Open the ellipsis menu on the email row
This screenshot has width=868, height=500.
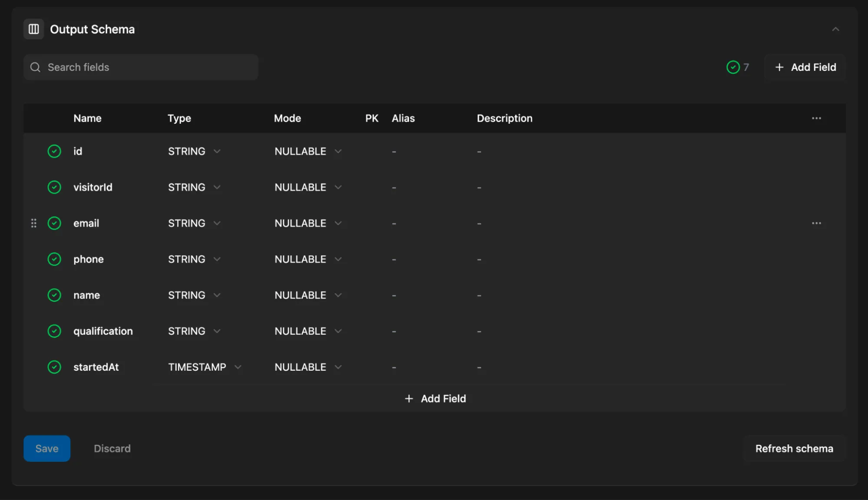816,223
